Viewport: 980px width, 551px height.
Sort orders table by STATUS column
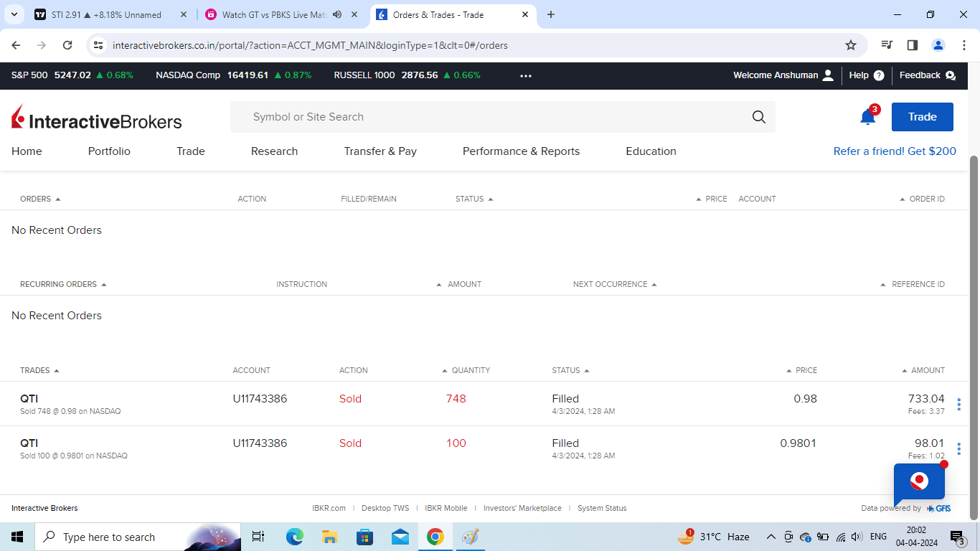coord(474,199)
